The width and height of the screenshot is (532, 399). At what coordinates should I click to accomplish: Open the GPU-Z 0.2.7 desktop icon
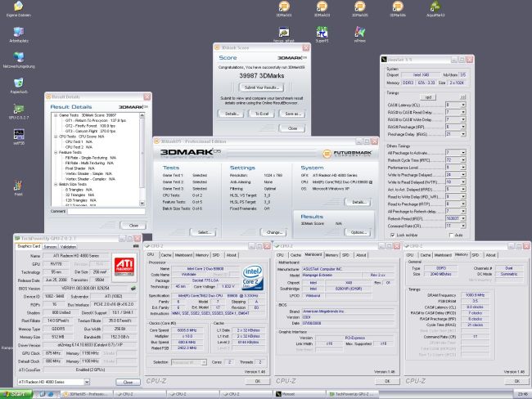[19, 111]
